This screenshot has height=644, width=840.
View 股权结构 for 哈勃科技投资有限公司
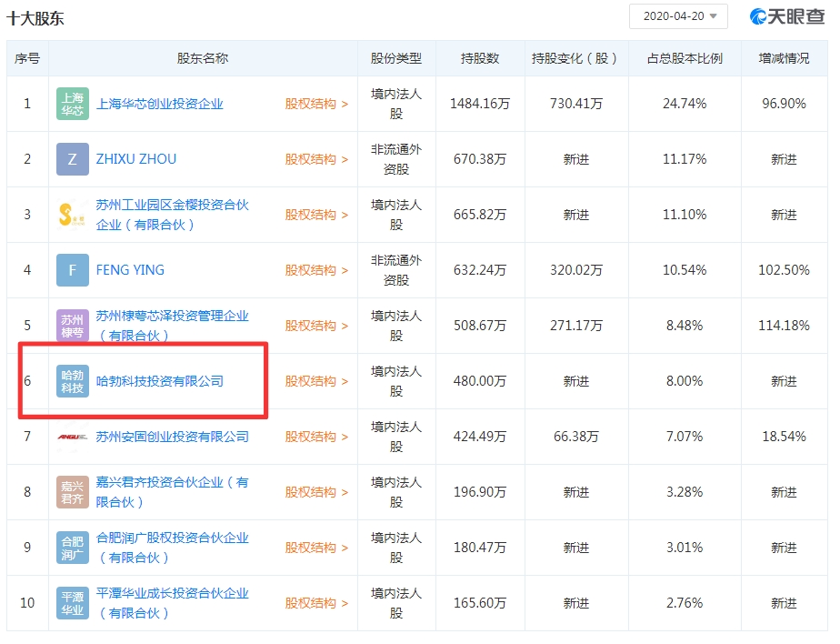pyautogui.click(x=316, y=381)
